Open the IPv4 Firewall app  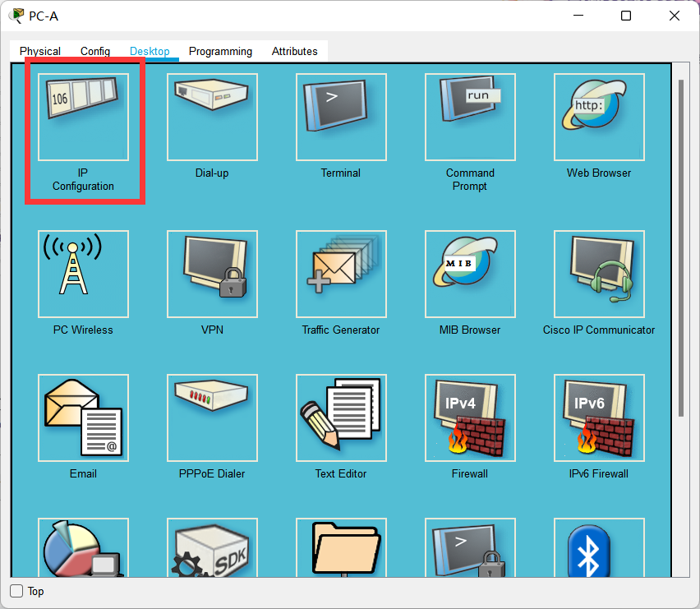click(471, 418)
